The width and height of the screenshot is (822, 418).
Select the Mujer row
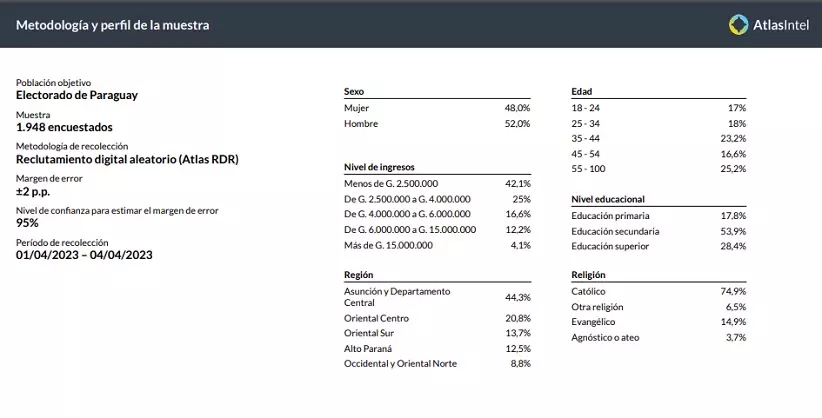coord(436,106)
